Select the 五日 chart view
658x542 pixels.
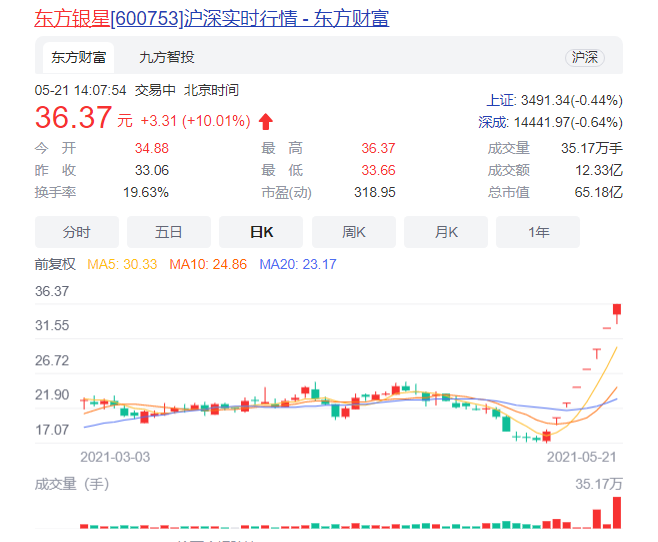coord(169,232)
